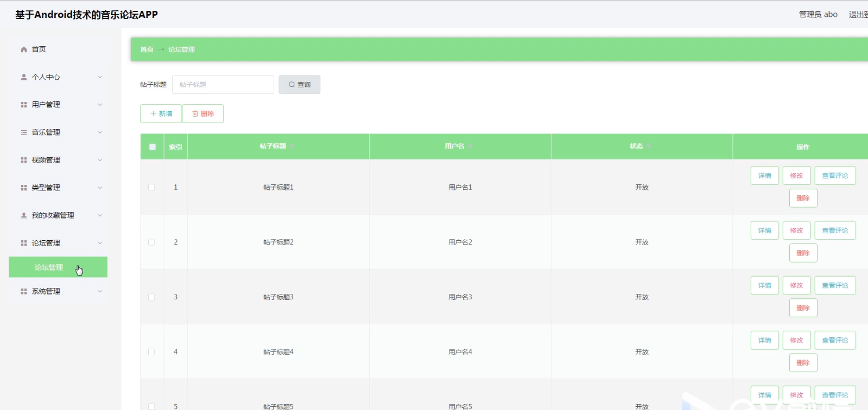Expand the 音乐管理 chevron

click(x=100, y=132)
